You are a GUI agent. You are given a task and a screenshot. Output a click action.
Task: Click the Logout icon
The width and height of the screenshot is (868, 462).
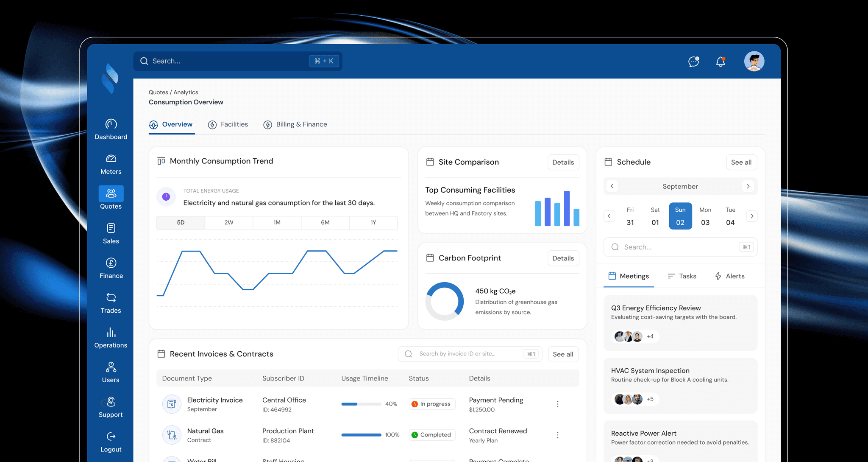pyautogui.click(x=111, y=437)
